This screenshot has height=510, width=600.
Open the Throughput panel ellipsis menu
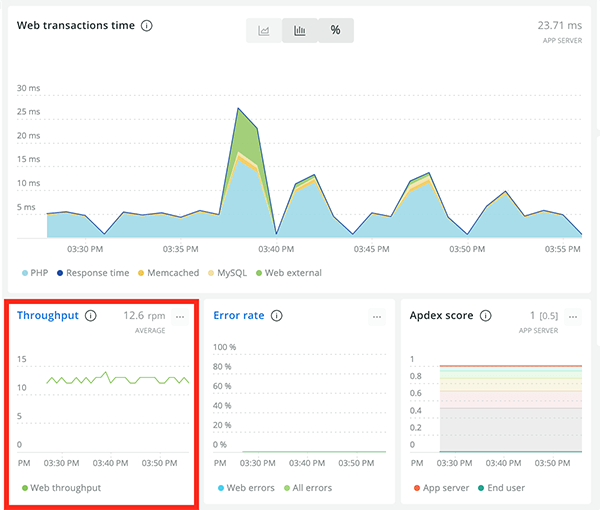click(x=180, y=317)
